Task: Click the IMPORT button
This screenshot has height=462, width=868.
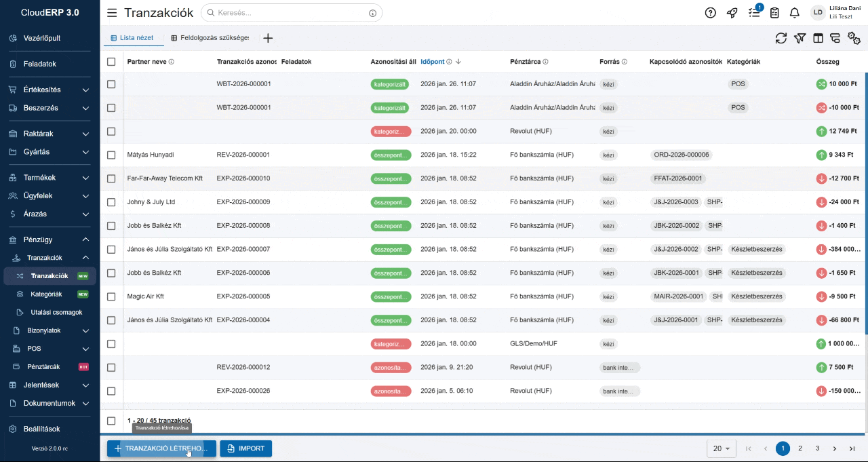Action: (245, 448)
